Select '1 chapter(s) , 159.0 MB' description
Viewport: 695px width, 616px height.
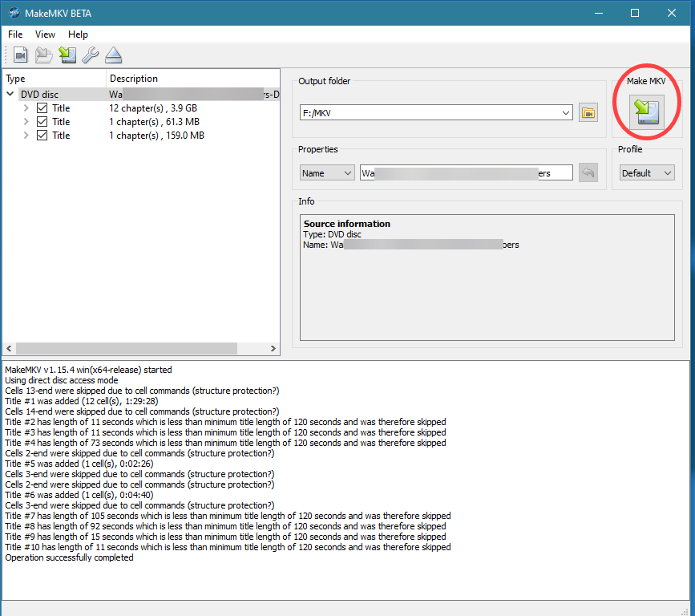click(156, 136)
